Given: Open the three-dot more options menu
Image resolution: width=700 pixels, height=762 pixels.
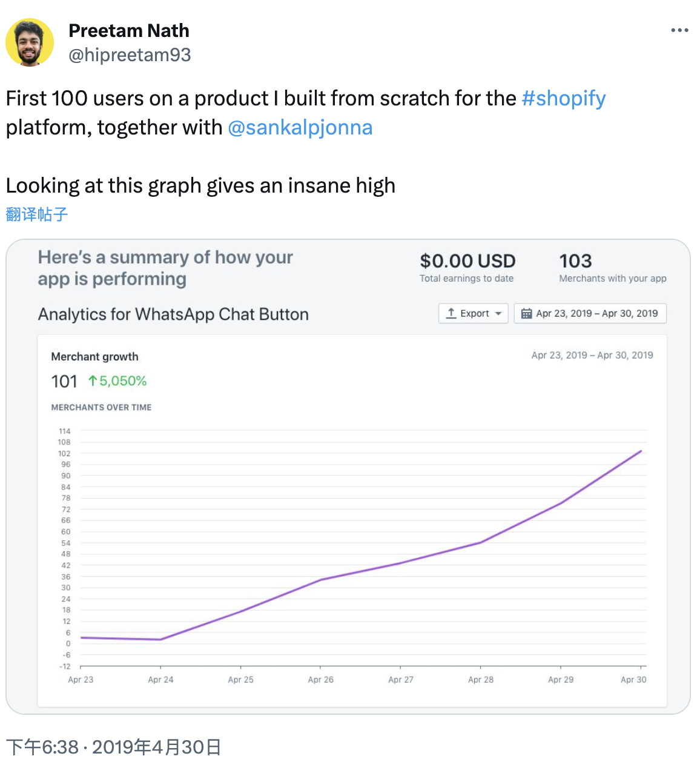Looking at the screenshot, I should click(x=679, y=30).
